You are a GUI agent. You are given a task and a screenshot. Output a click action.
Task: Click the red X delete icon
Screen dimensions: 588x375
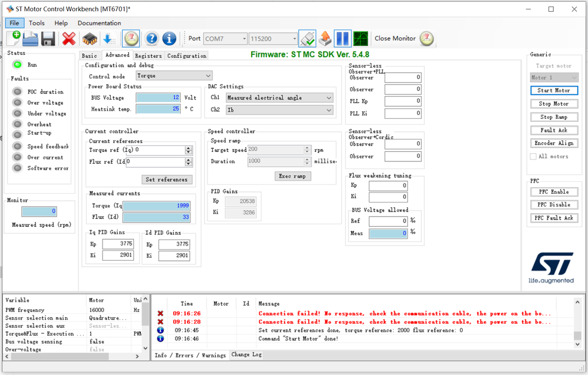point(69,39)
